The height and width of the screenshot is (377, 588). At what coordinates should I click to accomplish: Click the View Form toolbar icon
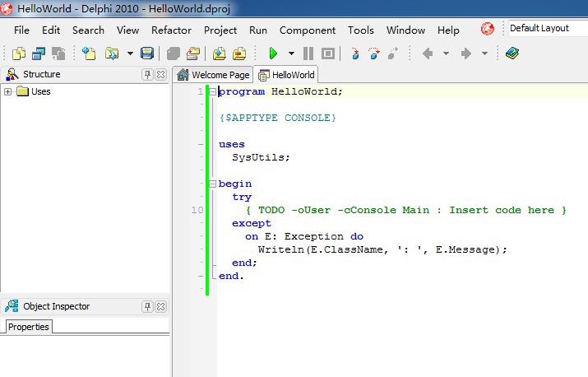click(x=39, y=54)
